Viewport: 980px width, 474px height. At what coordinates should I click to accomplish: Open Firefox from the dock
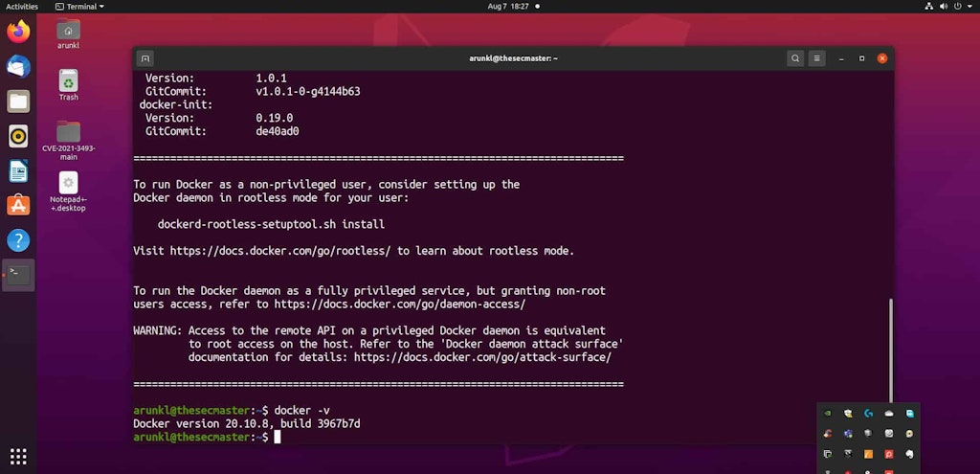pos(18,32)
